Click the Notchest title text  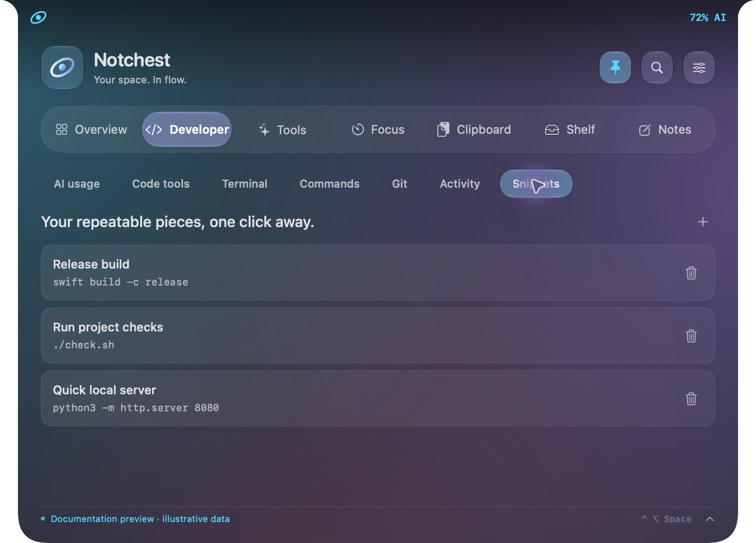pyautogui.click(x=132, y=60)
